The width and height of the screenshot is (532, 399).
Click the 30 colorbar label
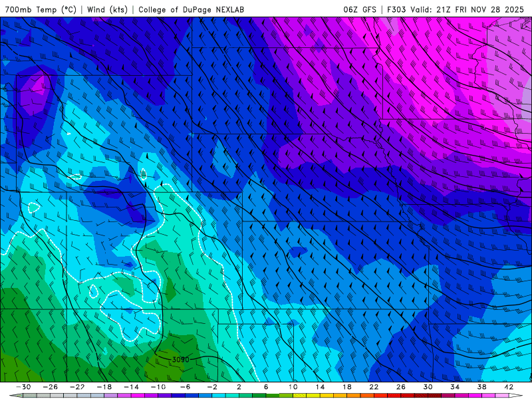pyautogui.click(x=428, y=387)
